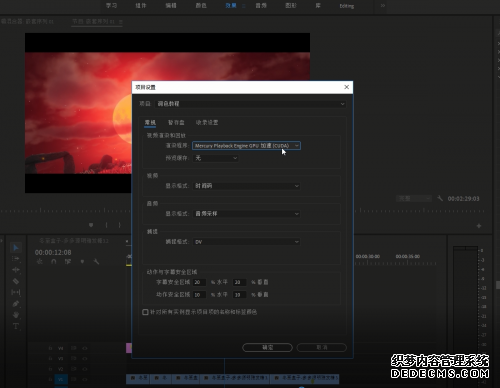
Task: Click the timeline timecode 00:00:12:08
Action: coord(53,252)
